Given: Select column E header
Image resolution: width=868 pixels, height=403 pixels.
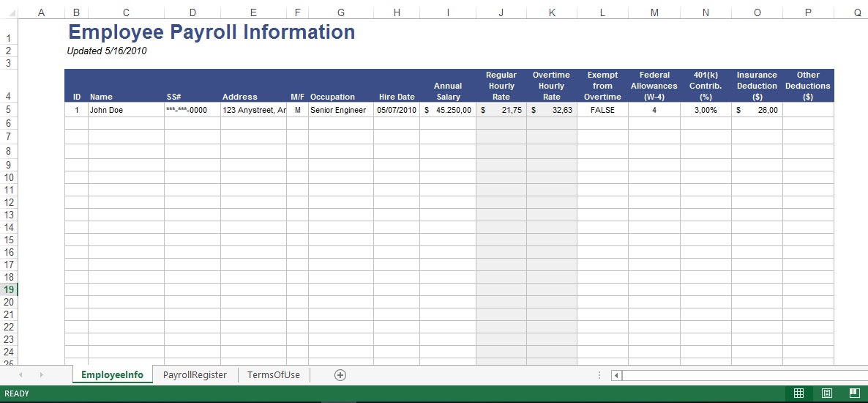Looking at the screenshot, I should click(x=253, y=12).
